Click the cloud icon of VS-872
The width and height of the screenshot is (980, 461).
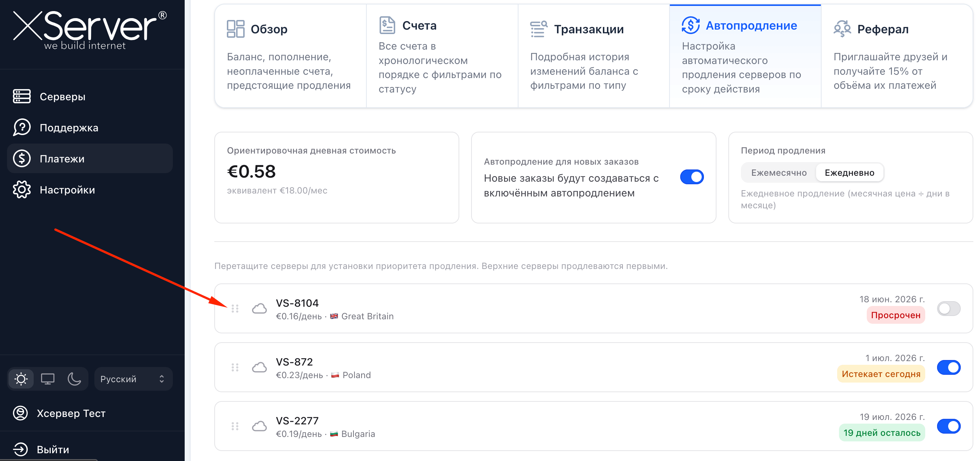point(259,367)
